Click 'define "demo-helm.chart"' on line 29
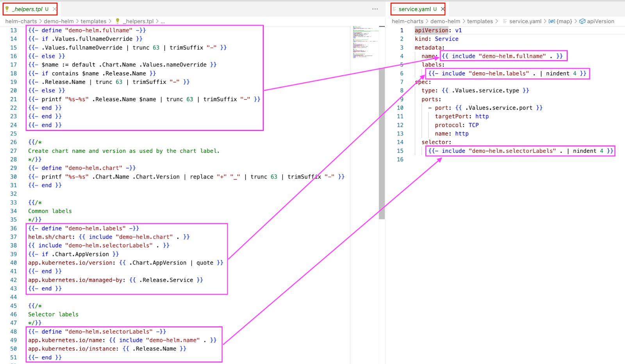 pyautogui.click(x=82, y=168)
